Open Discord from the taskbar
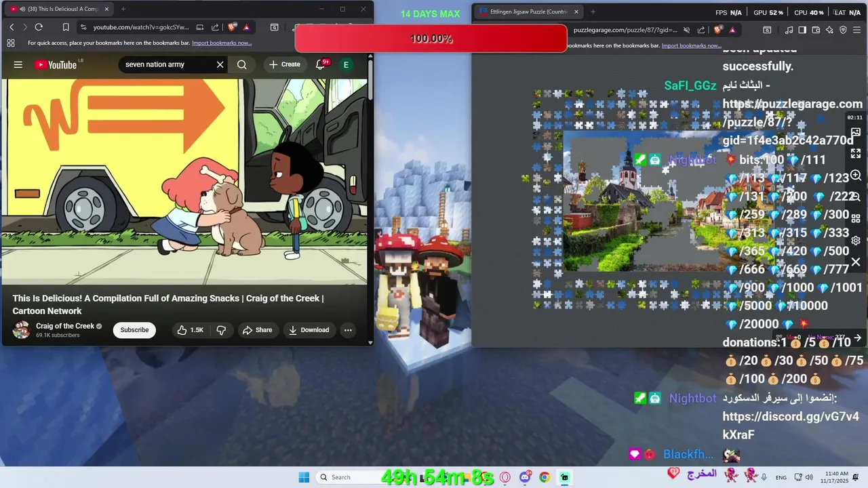868x488 pixels. 525,477
